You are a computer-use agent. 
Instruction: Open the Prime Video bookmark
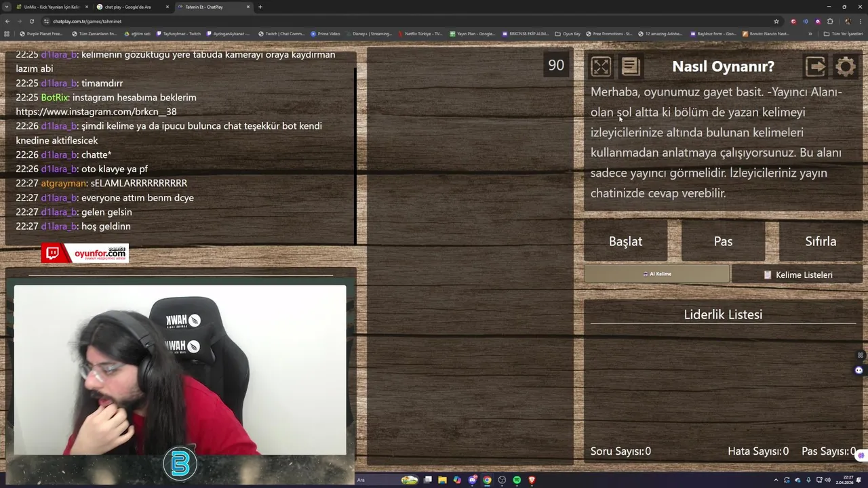pos(325,33)
